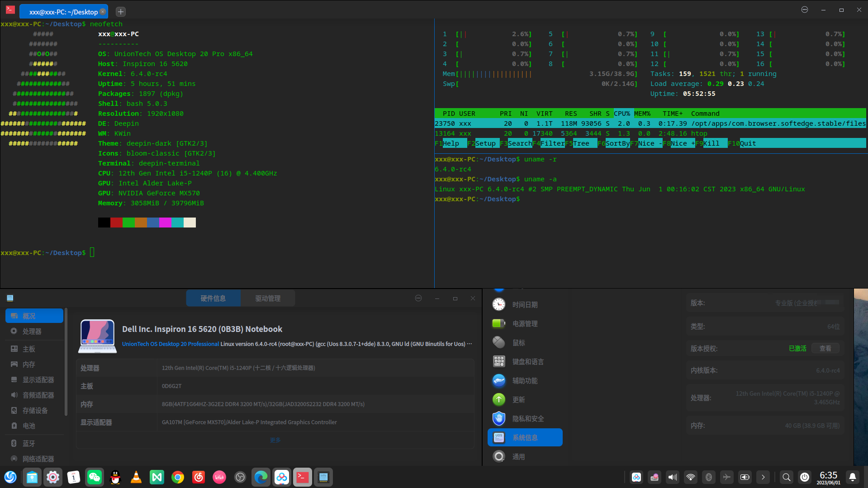Click the 查看 license button
The image size is (868, 488).
point(825,348)
